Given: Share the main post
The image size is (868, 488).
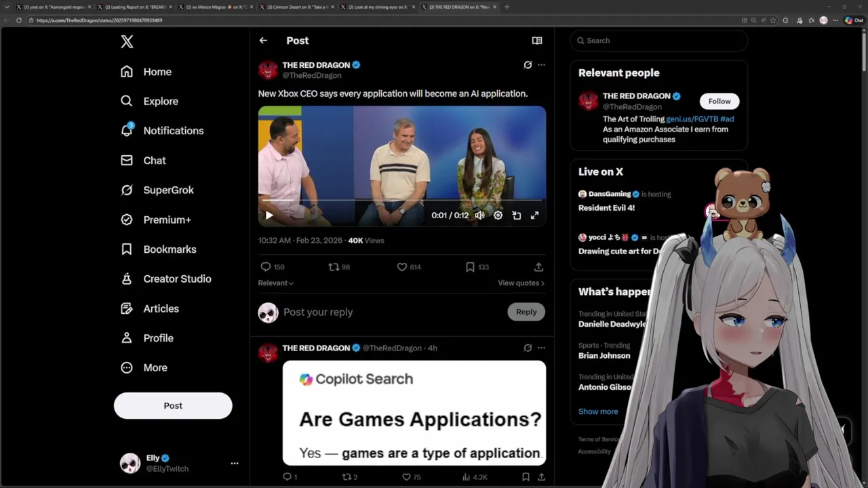Looking at the screenshot, I should pos(538,267).
